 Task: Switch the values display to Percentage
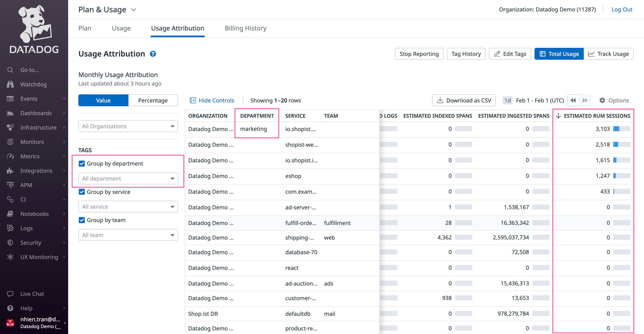pos(153,100)
